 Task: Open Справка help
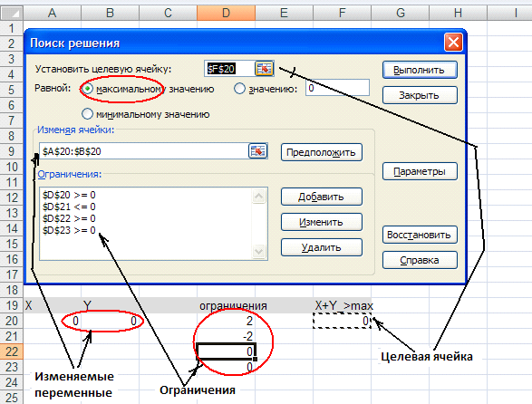[x=420, y=260]
